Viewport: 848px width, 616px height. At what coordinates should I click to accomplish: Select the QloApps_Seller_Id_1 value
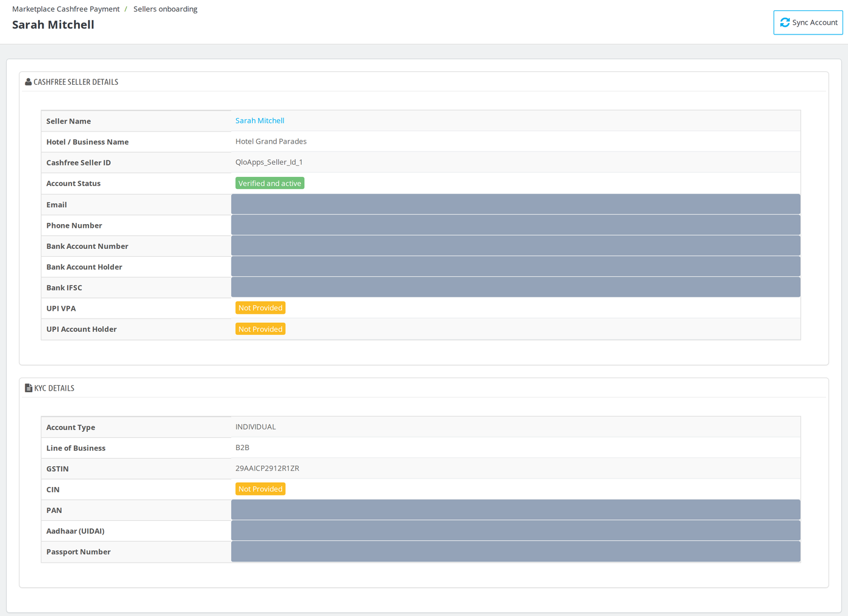[269, 162]
